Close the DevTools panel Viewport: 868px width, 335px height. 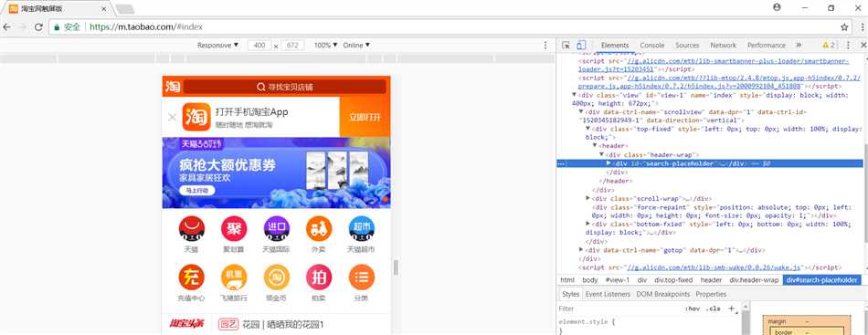(863, 46)
